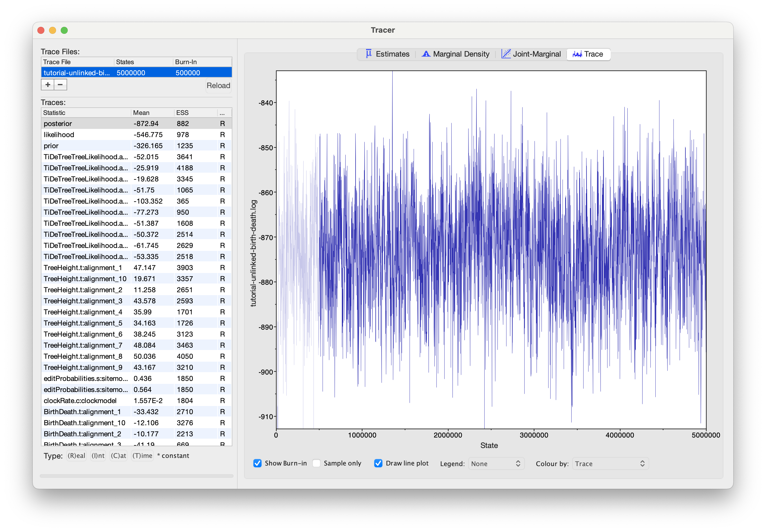Screen dimensions: 766x532
Task: Select editProbabilities row with mean 0.564
Action: click(x=136, y=389)
